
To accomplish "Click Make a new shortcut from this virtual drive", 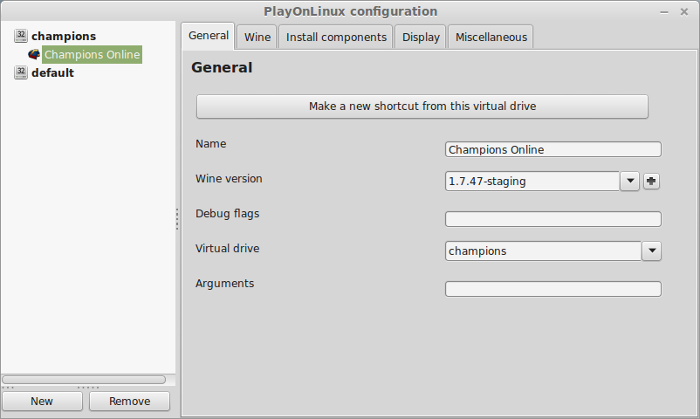I will click(x=422, y=106).
